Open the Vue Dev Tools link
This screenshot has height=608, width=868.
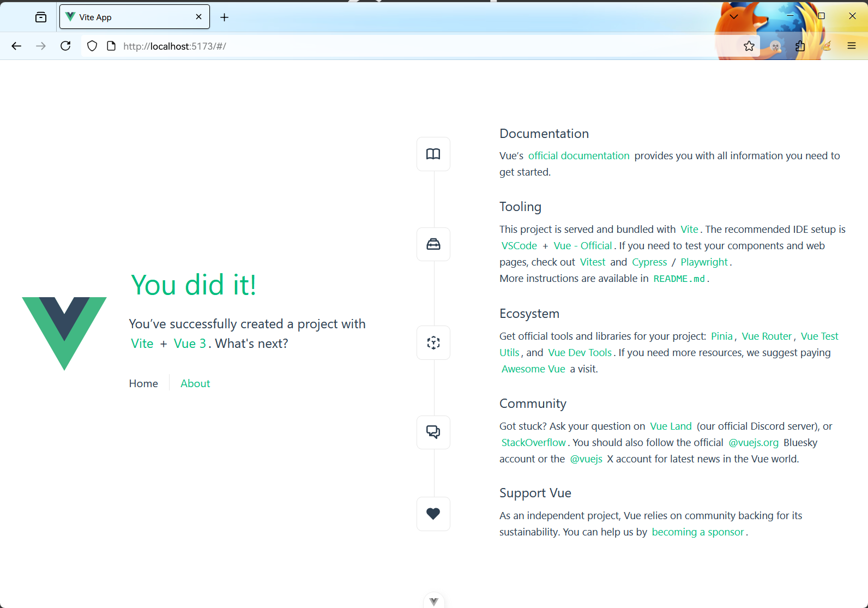[580, 352]
